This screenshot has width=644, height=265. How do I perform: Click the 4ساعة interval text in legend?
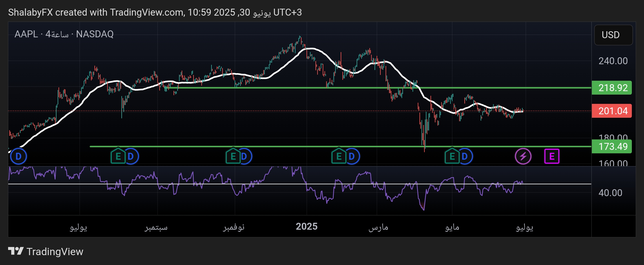click(57, 34)
